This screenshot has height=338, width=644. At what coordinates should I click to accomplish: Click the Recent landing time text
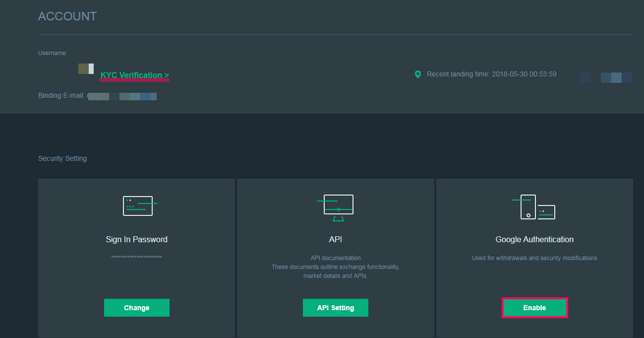tap(491, 74)
